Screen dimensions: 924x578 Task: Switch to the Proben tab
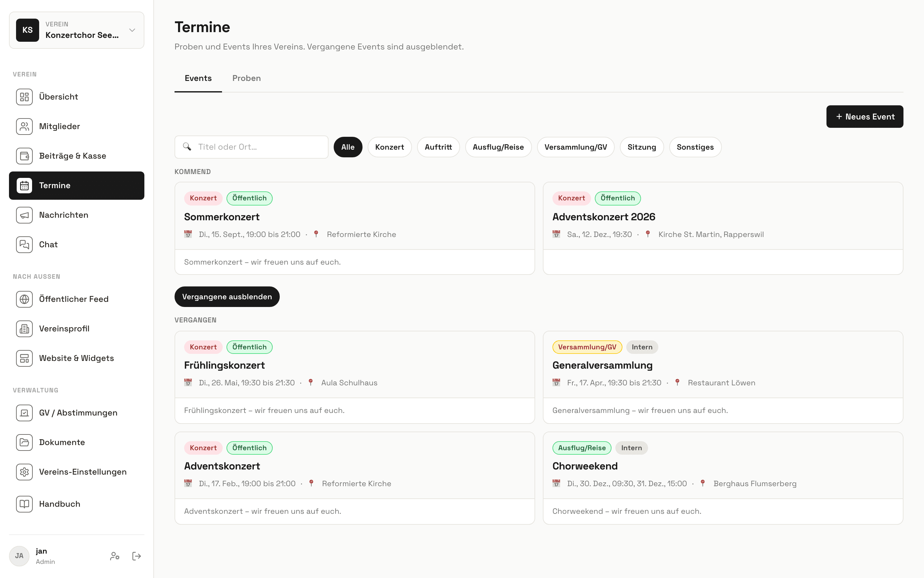(x=247, y=78)
